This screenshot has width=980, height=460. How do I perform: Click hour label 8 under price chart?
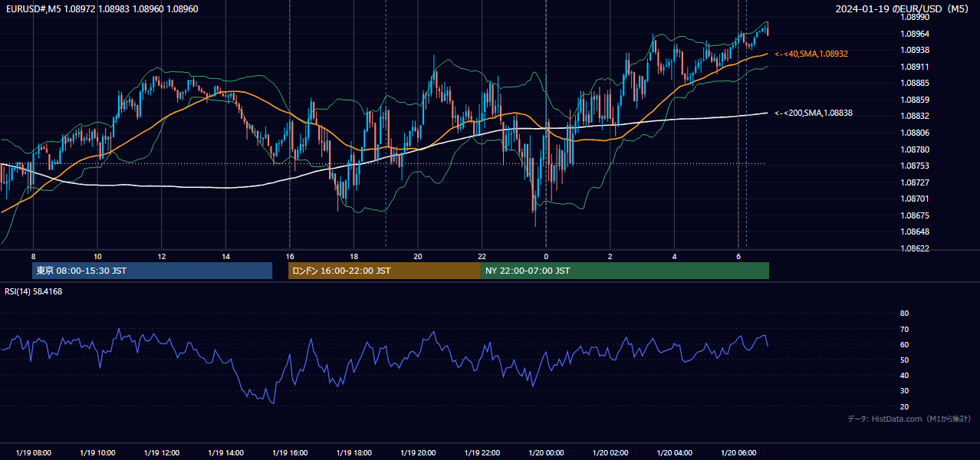coord(33,256)
